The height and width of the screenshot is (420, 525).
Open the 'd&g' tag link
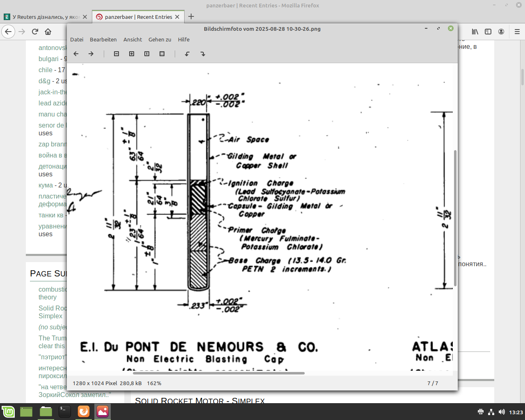(x=44, y=81)
